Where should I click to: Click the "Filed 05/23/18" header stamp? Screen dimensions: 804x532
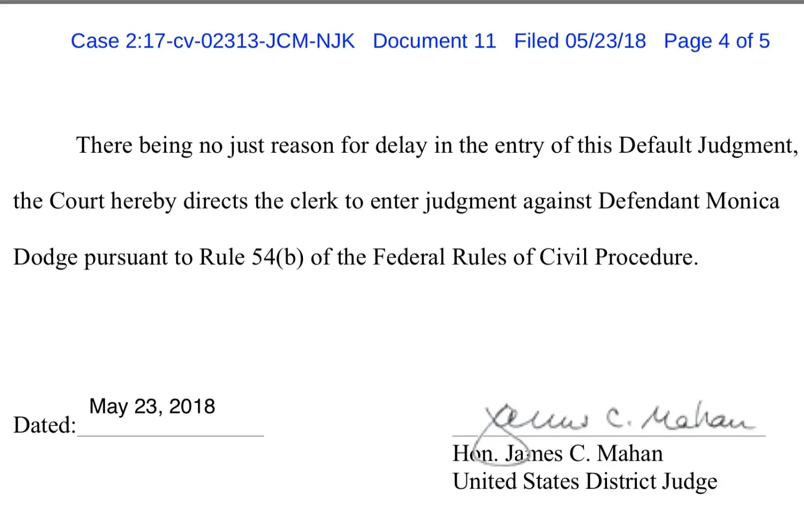[x=580, y=41]
